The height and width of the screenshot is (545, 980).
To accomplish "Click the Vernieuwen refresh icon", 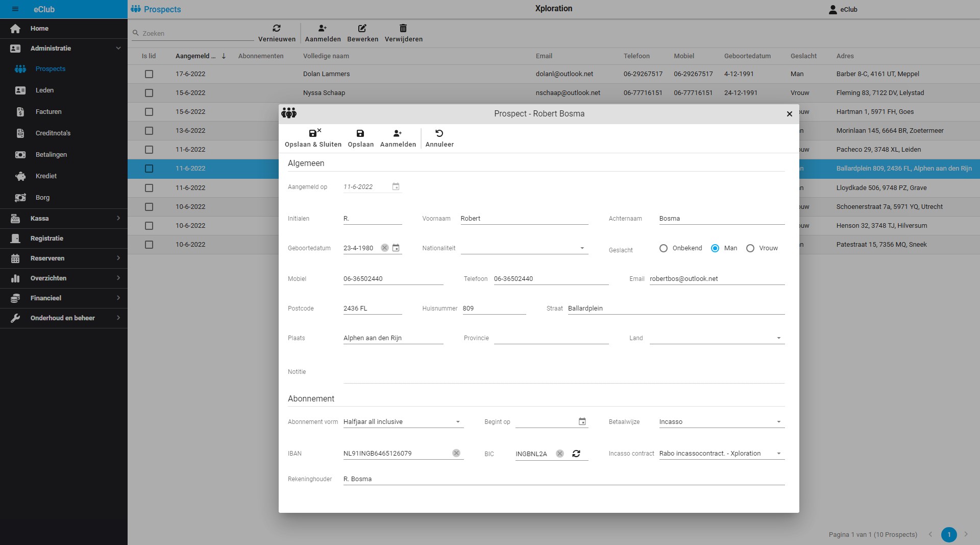I will pyautogui.click(x=277, y=29).
